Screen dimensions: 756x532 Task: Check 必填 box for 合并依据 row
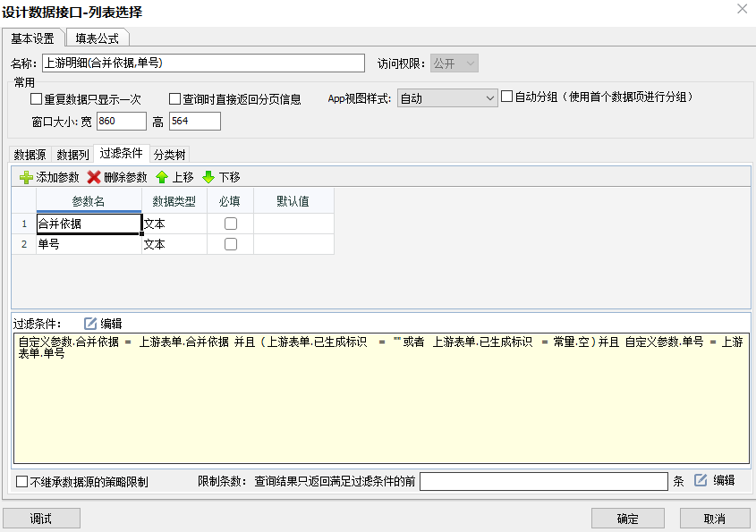(231, 224)
